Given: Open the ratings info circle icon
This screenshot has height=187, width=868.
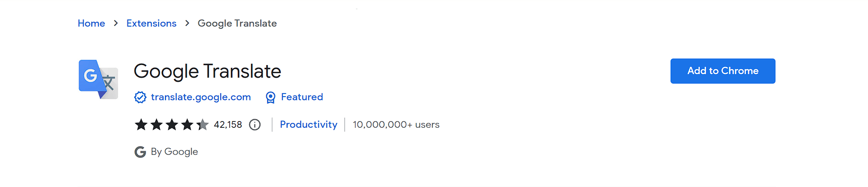Looking at the screenshot, I should (x=255, y=125).
